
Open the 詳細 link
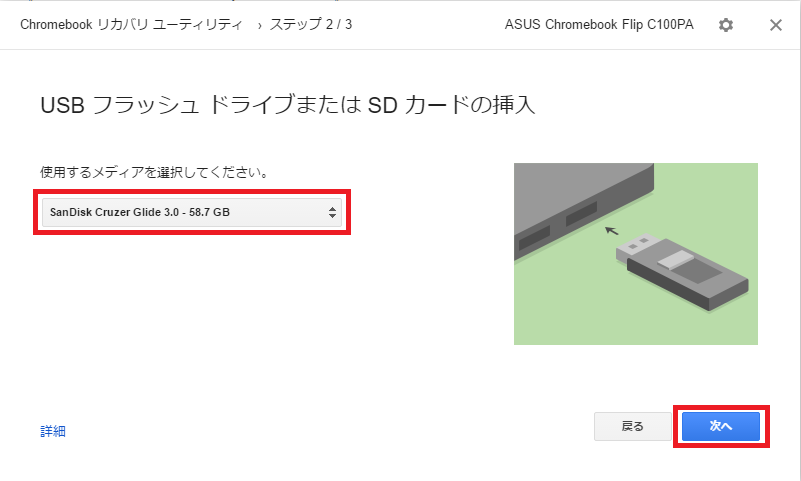[53, 431]
